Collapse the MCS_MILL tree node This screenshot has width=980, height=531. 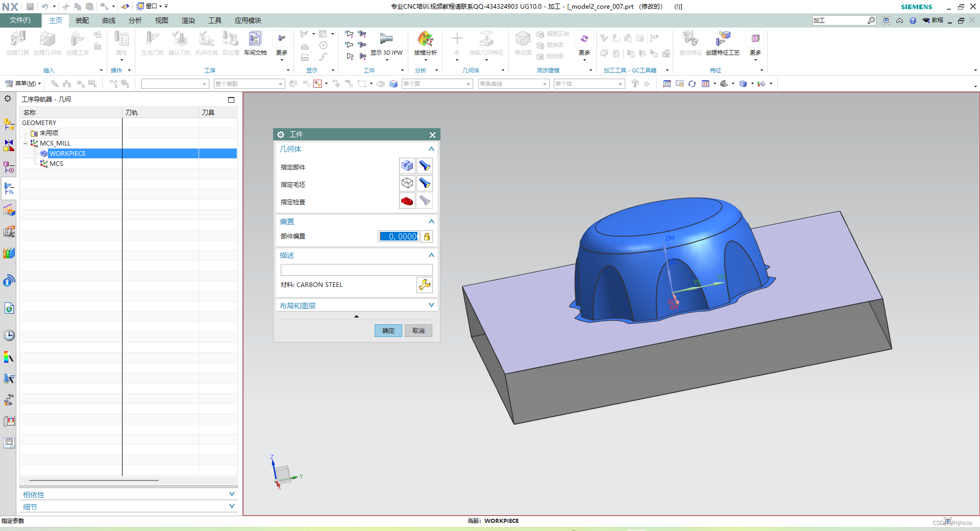tap(26, 143)
